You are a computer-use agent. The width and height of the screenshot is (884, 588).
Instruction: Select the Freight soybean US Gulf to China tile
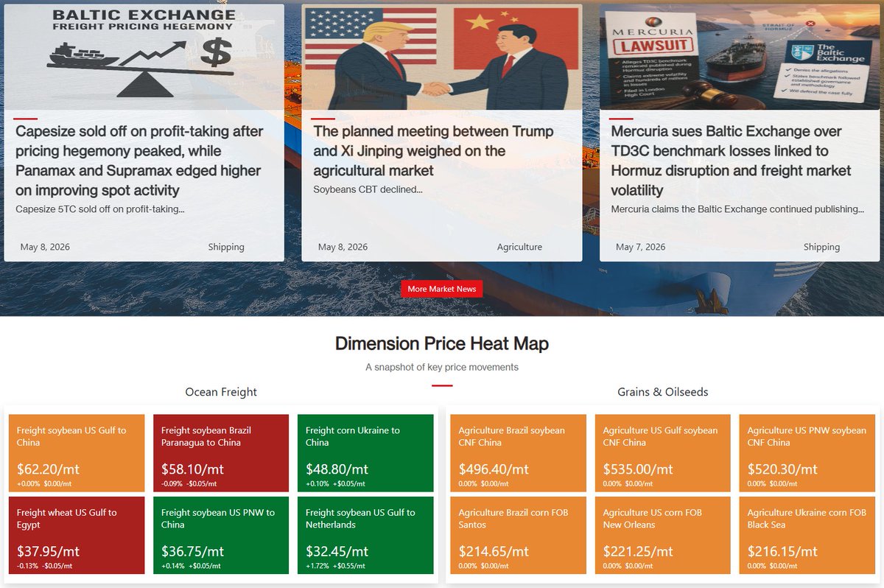point(77,453)
